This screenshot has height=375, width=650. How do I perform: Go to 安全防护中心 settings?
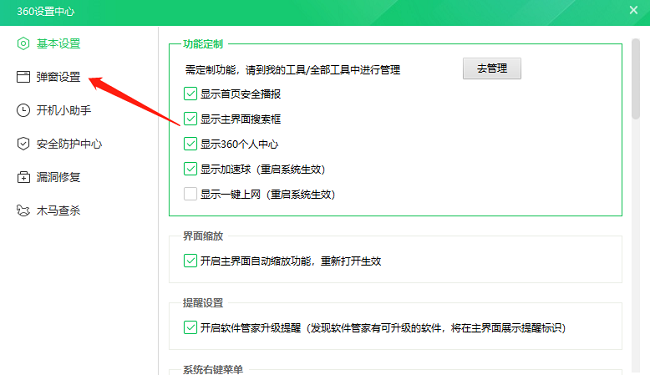[x=69, y=144]
